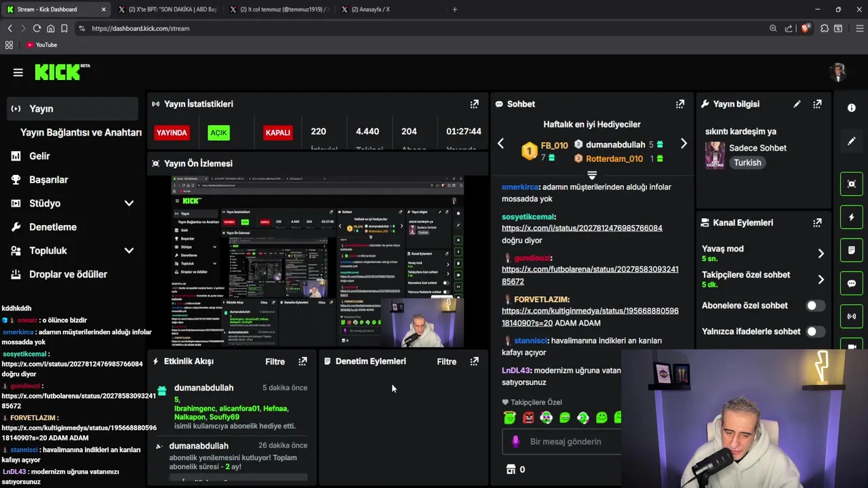Screen dimensions: 868x488
Task: Click the info icon in right sidebar
Action: click(x=852, y=108)
